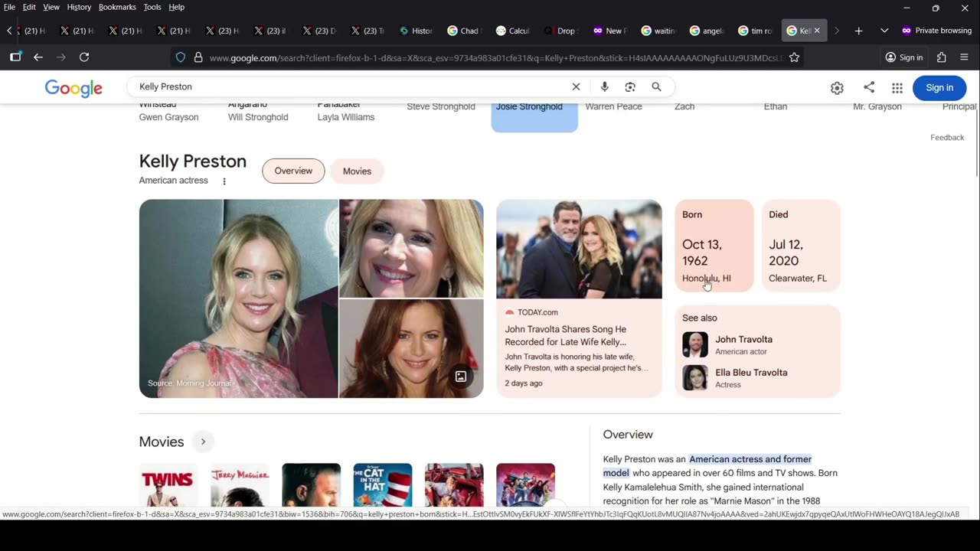
Task: Click the share icon in Google header
Action: coord(869,87)
